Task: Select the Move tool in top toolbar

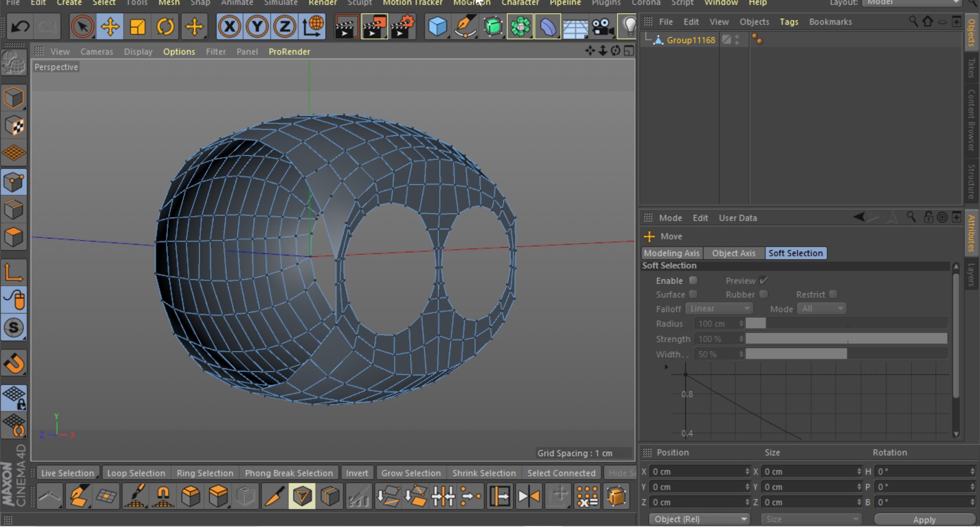Action: point(110,26)
